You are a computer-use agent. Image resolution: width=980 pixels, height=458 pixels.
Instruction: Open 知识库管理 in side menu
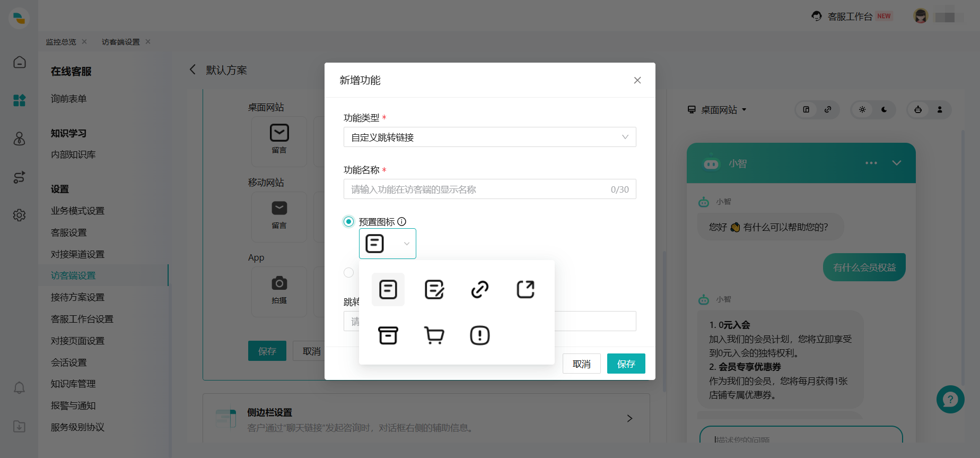pos(73,384)
